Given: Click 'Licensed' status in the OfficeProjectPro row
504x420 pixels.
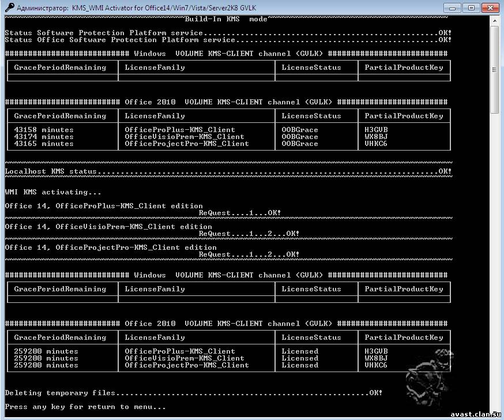Looking at the screenshot, I should 300,365.
